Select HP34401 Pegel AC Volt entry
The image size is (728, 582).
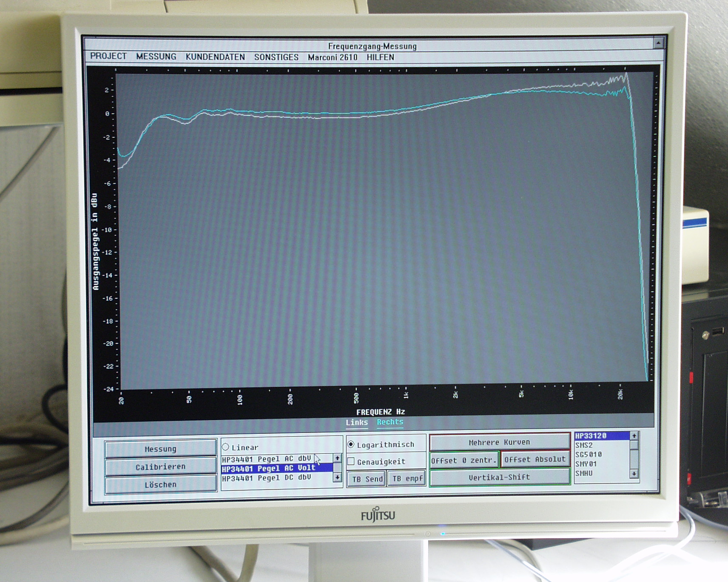276,468
